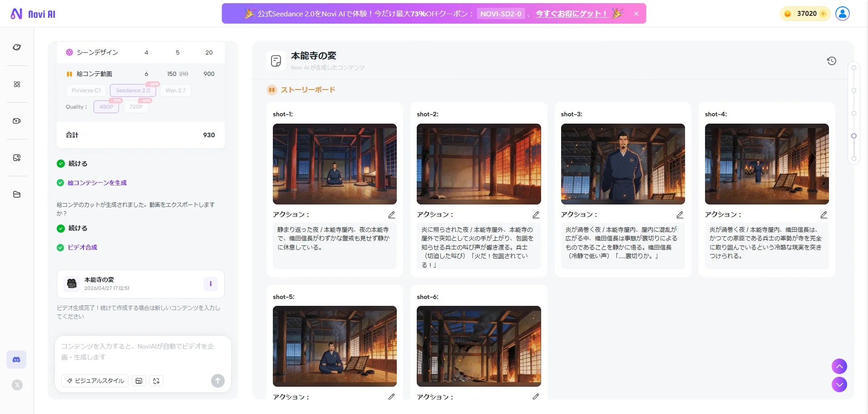868x414 pixels.
Task: Select the 480P quality option
Action: click(x=106, y=106)
